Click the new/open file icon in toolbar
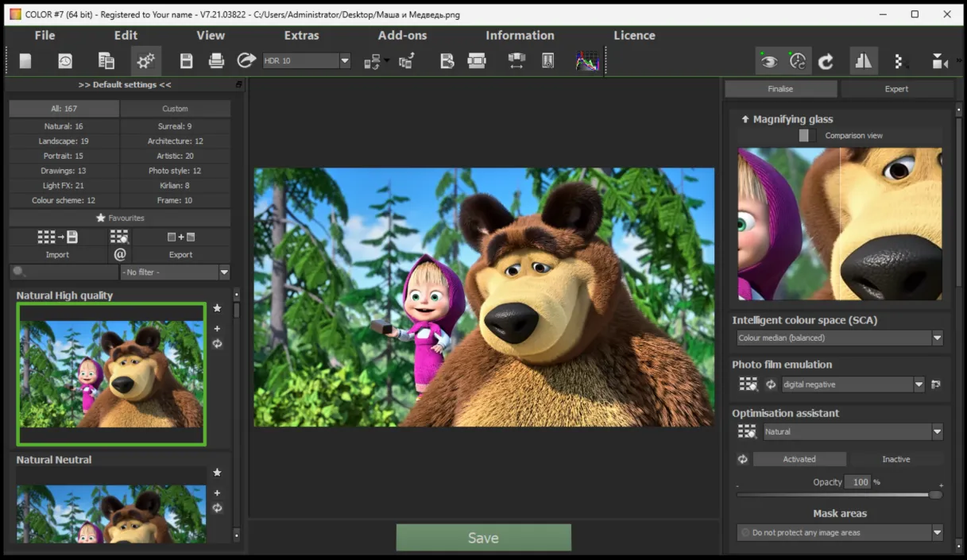967x560 pixels. 25,61
